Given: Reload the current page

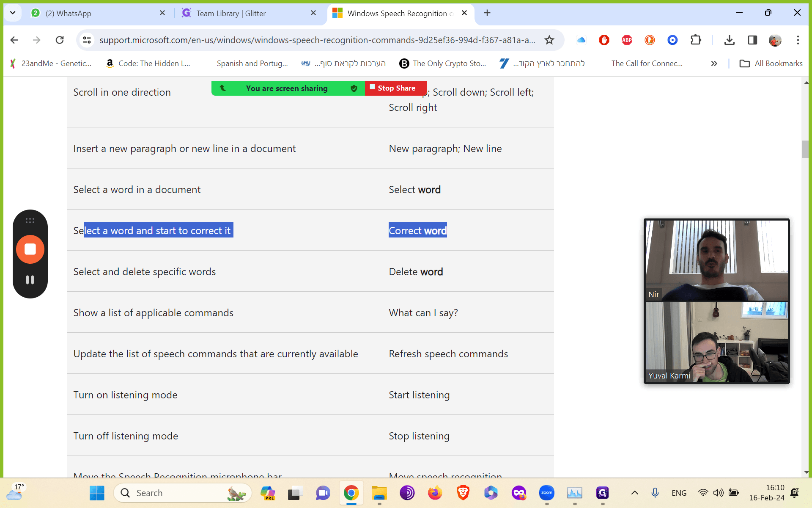Looking at the screenshot, I should [60, 40].
